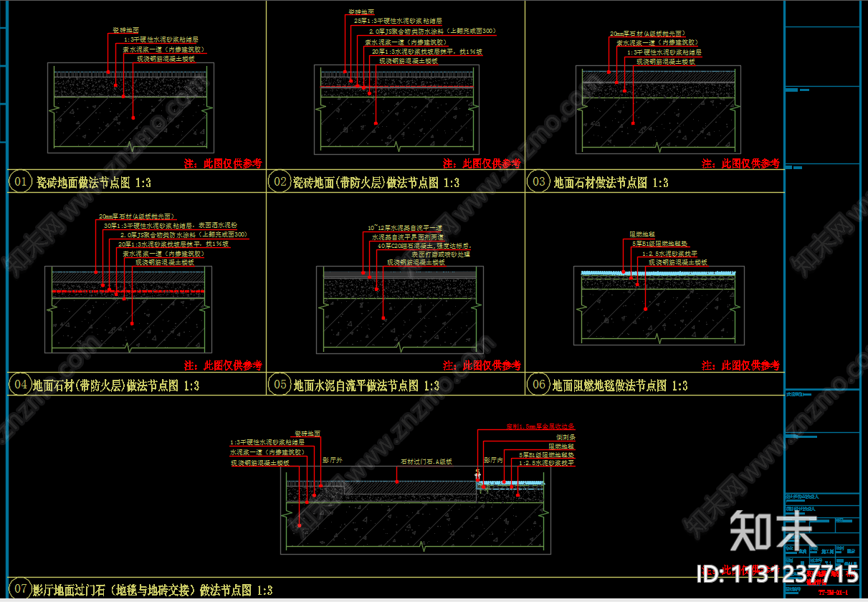This screenshot has width=868, height=602.
Task: Click the 影厅外 label in detail 07
Action: [333, 459]
